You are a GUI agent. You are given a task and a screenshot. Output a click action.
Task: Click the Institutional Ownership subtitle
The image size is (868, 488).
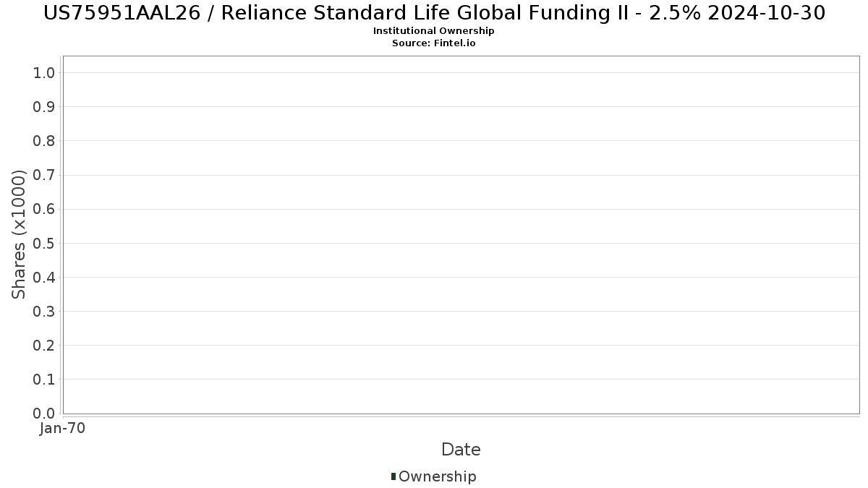tap(434, 31)
